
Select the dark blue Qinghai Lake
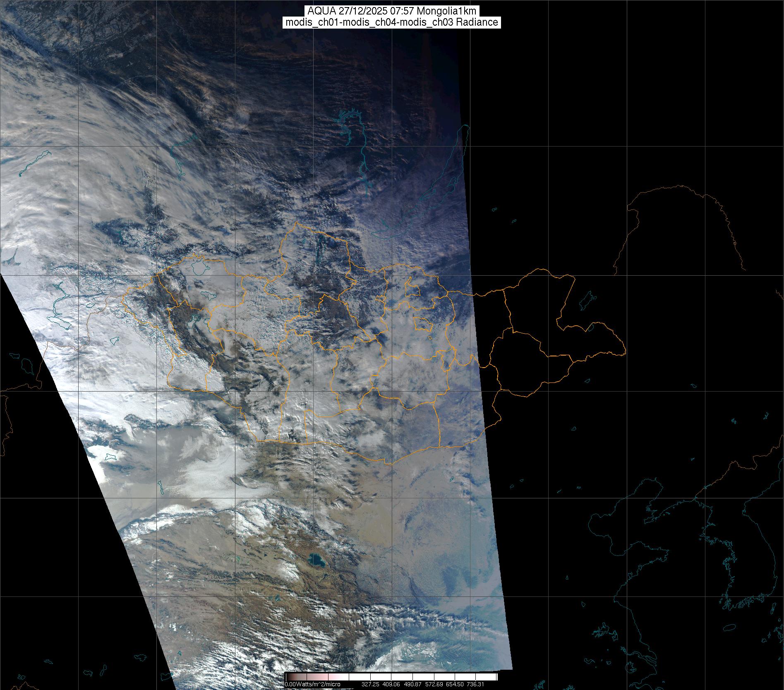tap(316, 561)
